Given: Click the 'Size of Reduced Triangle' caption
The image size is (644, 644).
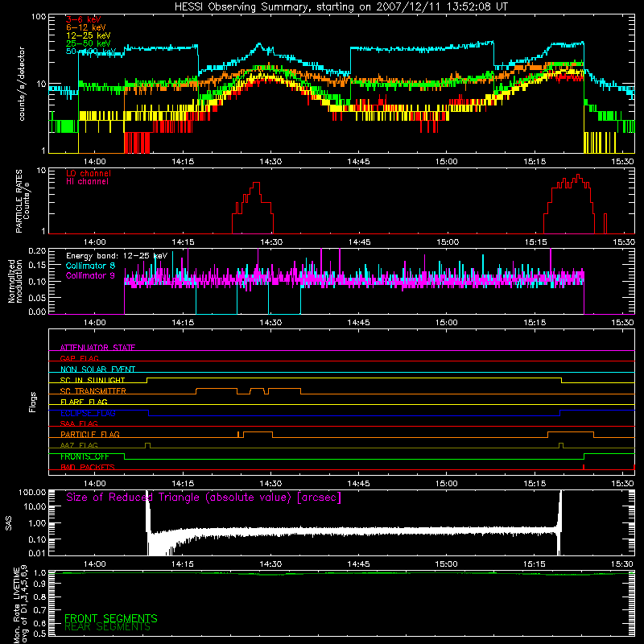Looking at the screenshot, I should [x=204, y=497].
